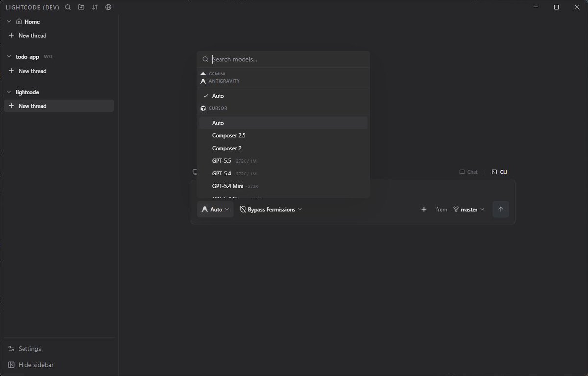Viewport: 588px width, 376px height.
Task: Open Settings from sidebar
Action: (59, 349)
